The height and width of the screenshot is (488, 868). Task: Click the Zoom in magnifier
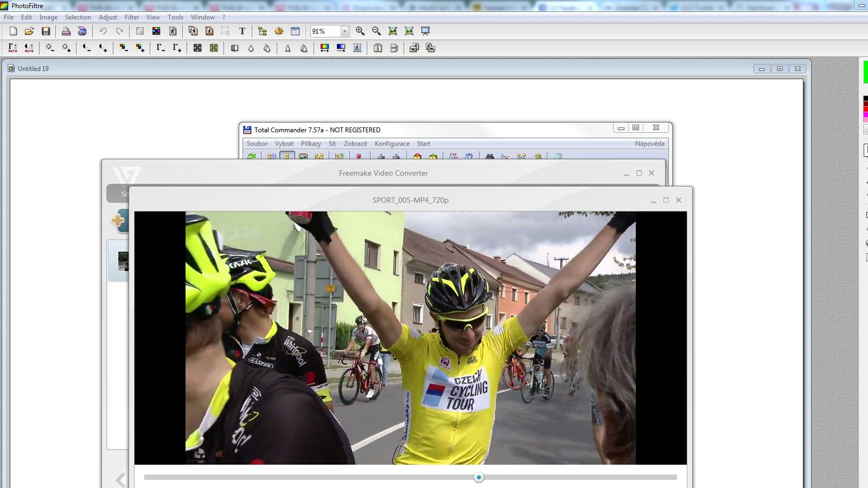click(360, 31)
